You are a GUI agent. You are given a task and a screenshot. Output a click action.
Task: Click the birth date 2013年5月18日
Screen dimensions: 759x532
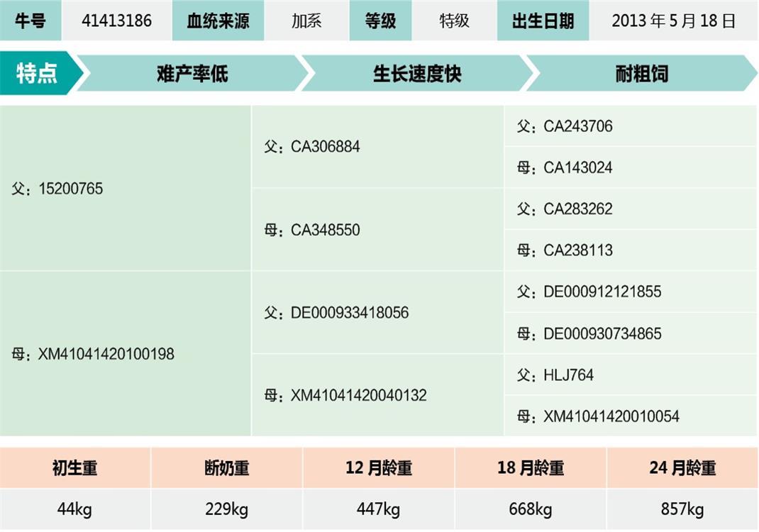[673, 21]
